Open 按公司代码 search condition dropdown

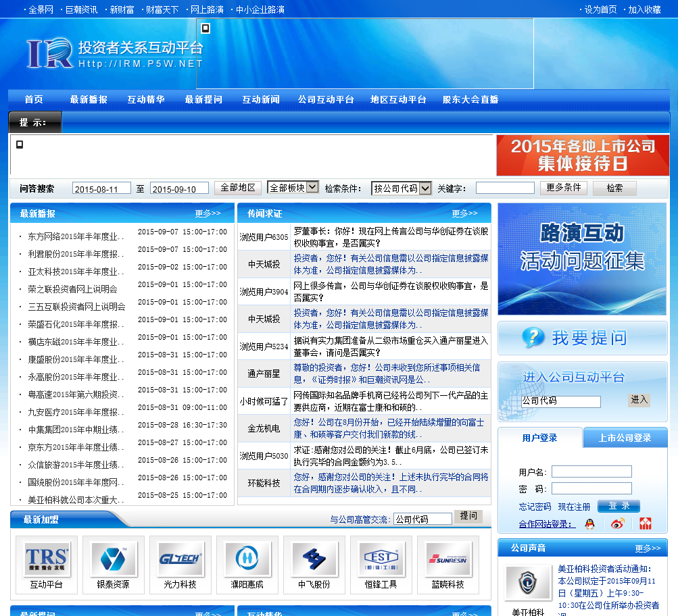click(x=402, y=188)
